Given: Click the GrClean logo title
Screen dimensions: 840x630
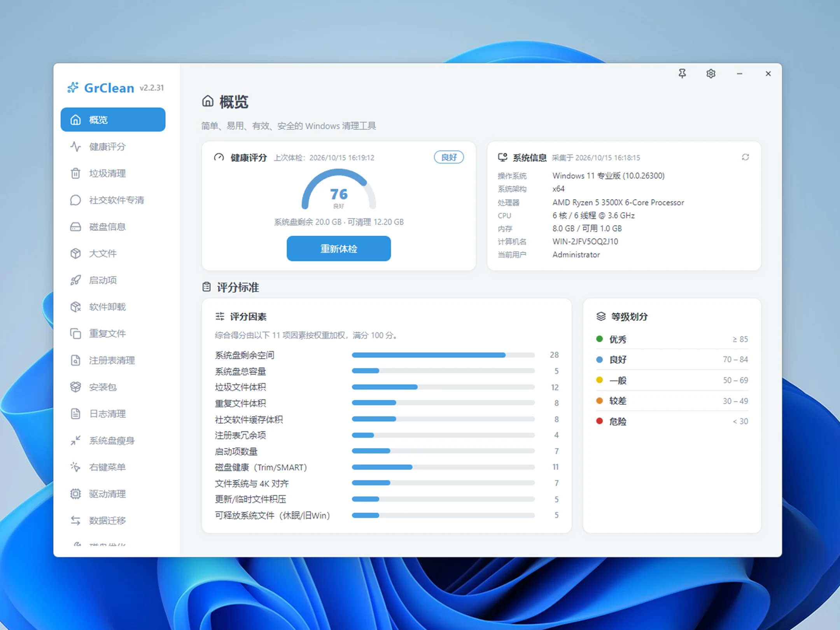Looking at the screenshot, I should 109,88.
